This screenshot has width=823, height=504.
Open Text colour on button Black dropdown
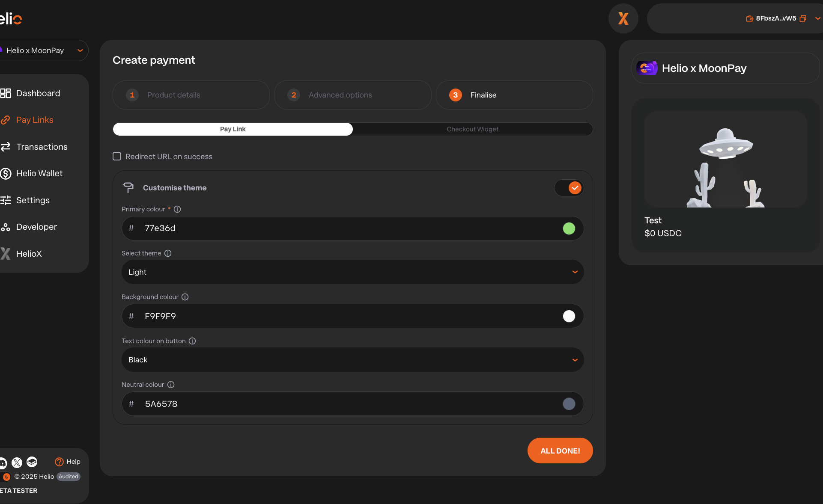click(x=352, y=360)
